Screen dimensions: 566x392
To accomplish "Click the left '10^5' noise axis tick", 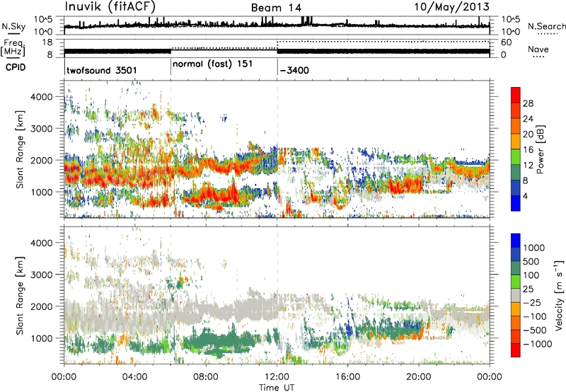I will pos(43,20).
